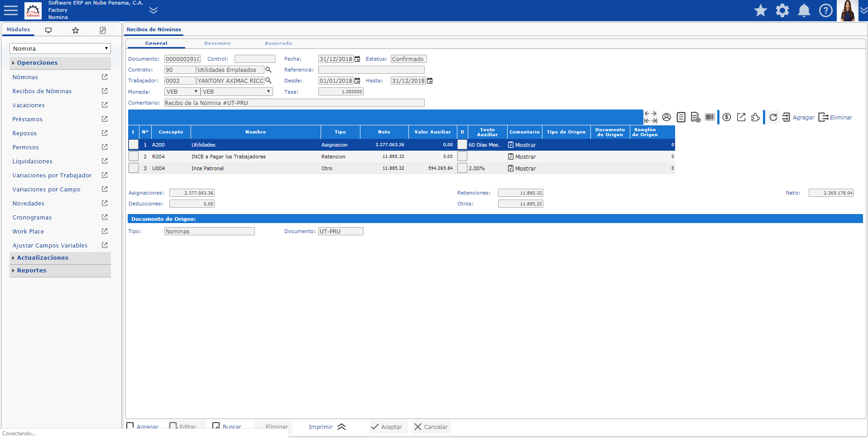Open settings gear in top bar
The image size is (868, 438).
click(x=782, y=10)
